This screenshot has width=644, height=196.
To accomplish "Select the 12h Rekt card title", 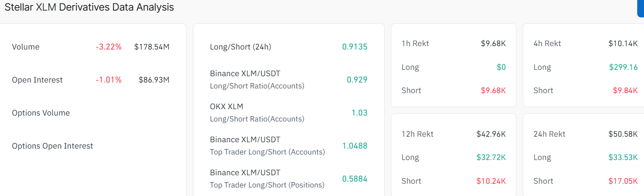I will click(417, 134).
